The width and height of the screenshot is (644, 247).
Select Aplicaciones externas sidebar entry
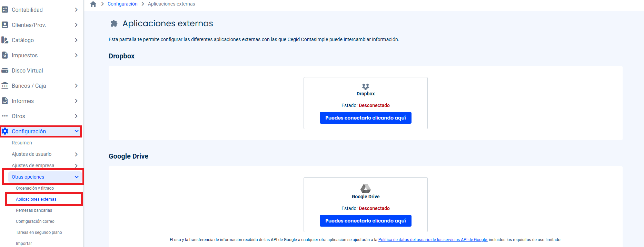click(x=36, y=199)
